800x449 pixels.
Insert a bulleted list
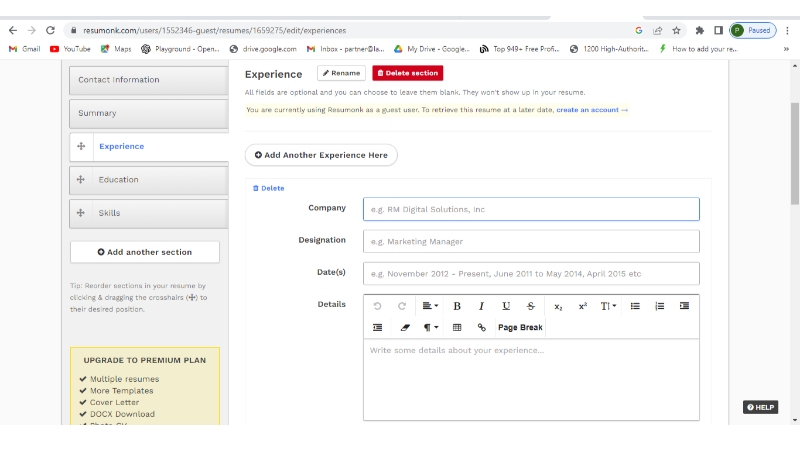[x=635, y=306]
